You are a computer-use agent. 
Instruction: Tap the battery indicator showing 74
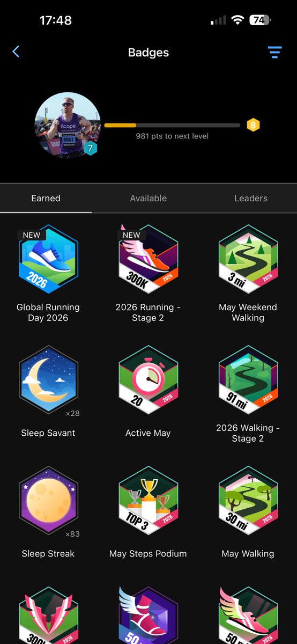[x=260, y=20]
